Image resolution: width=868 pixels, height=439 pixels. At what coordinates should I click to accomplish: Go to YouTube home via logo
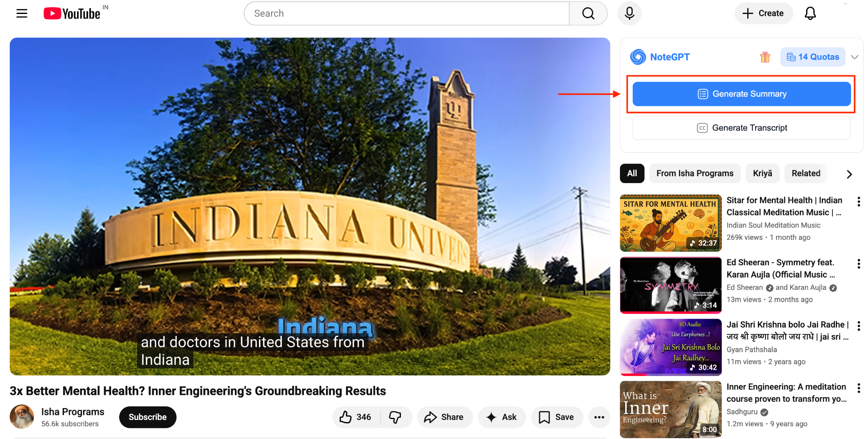pos(72,14)
